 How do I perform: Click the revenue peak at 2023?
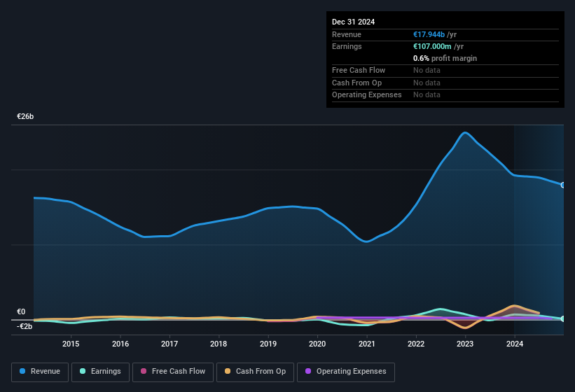[465, 132]
